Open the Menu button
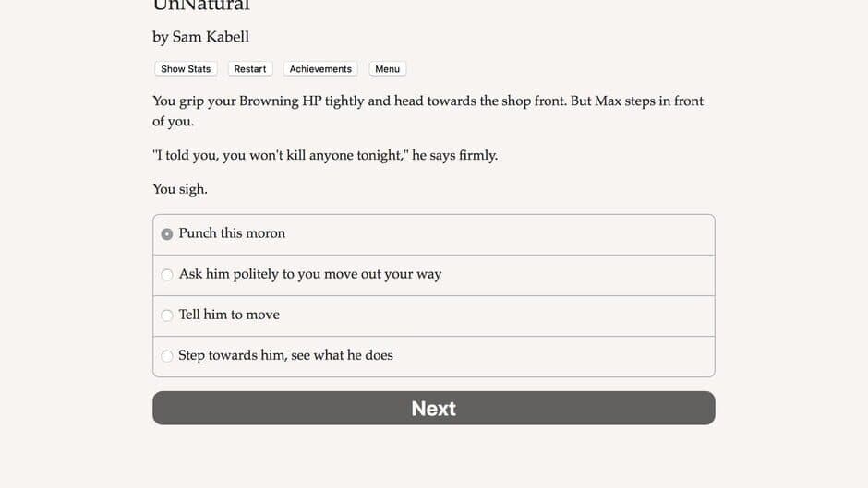The image size is (868, 488). click(x=387, y=69)
